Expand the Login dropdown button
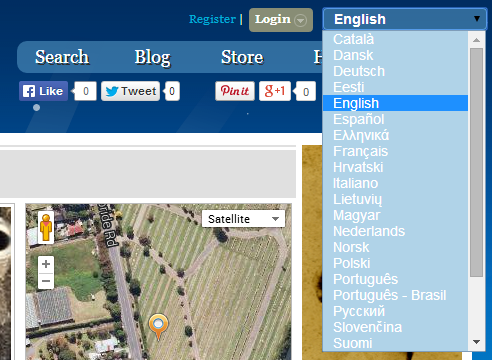The width and height of the screenshot is (492, 360). 281,20
